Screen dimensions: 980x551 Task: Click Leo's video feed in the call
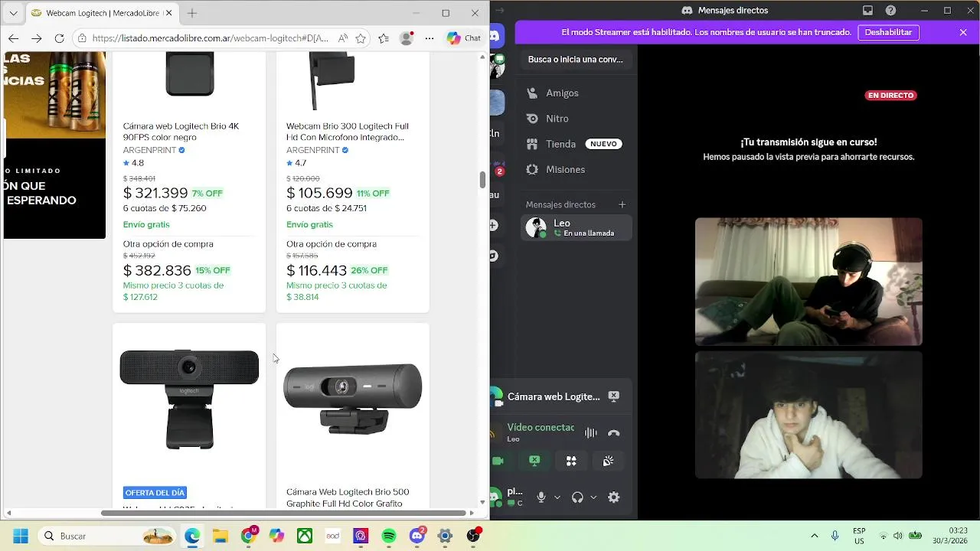pos(808,282)
